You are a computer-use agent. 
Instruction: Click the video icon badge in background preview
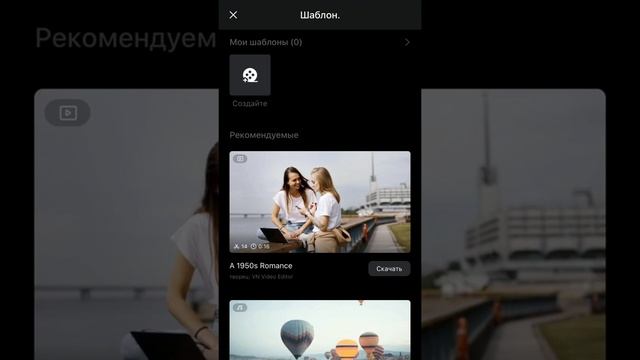(67, 113)
